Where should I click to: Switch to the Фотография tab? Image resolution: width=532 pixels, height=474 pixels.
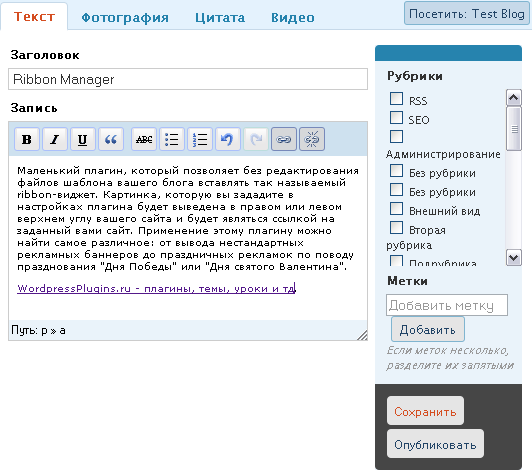point(125,18)
